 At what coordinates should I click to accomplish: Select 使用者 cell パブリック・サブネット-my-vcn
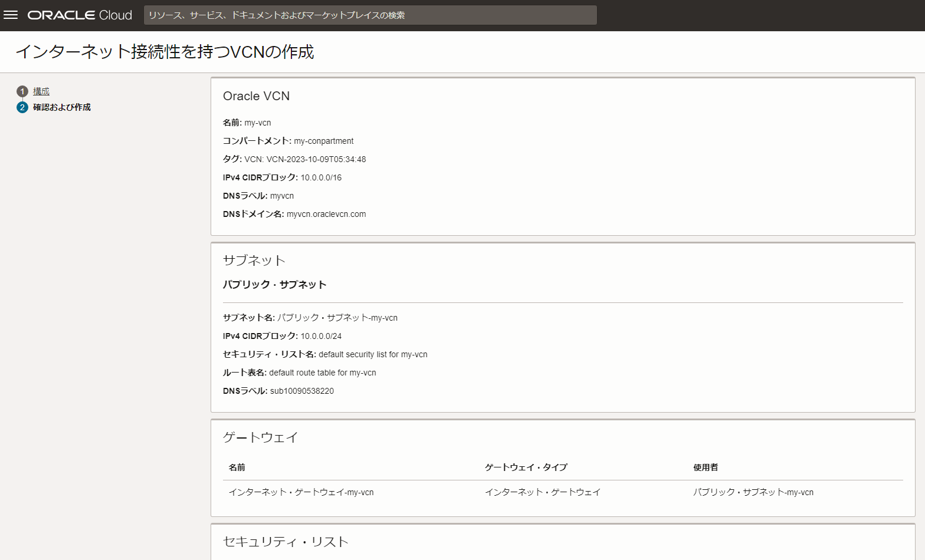coord(753,492)
